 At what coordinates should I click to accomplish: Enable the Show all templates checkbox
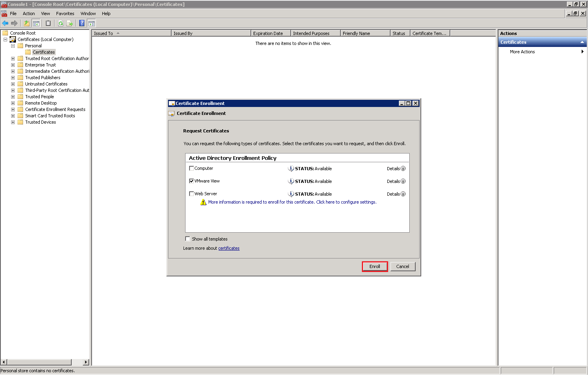point(188,239)
